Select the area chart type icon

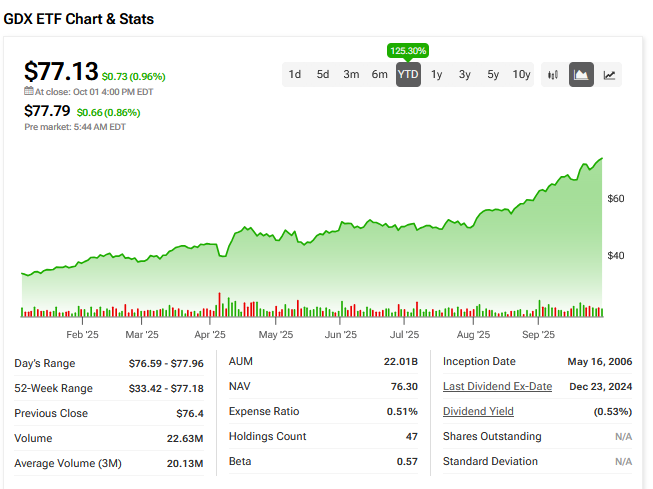click(581, 74)
